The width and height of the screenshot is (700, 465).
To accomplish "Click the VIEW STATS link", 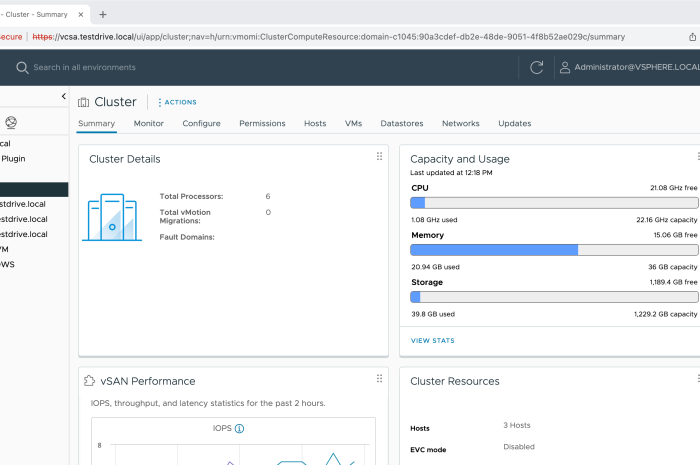I will coord(432,341).
